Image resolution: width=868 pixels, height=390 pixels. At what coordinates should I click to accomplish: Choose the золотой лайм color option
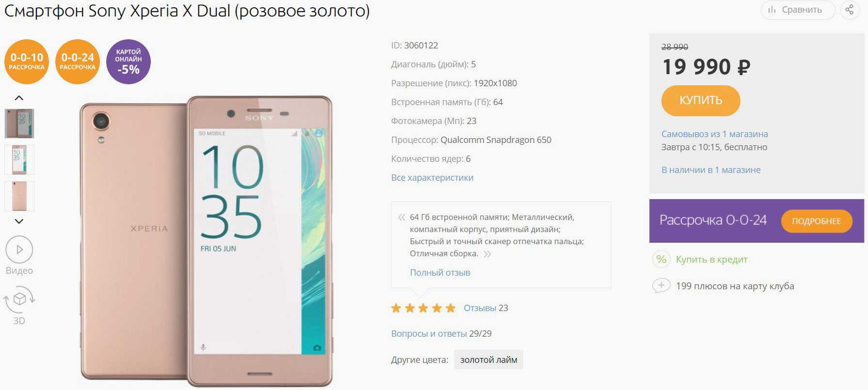point(488,359)
